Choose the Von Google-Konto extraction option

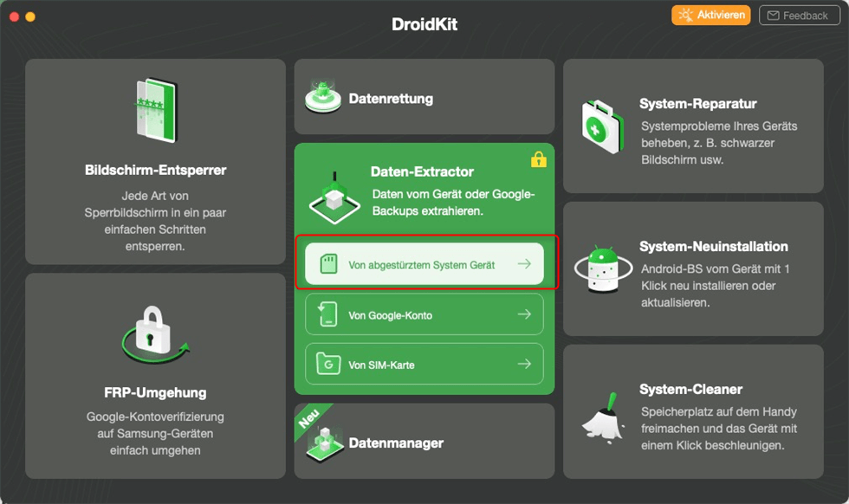[x=424, y=314]
